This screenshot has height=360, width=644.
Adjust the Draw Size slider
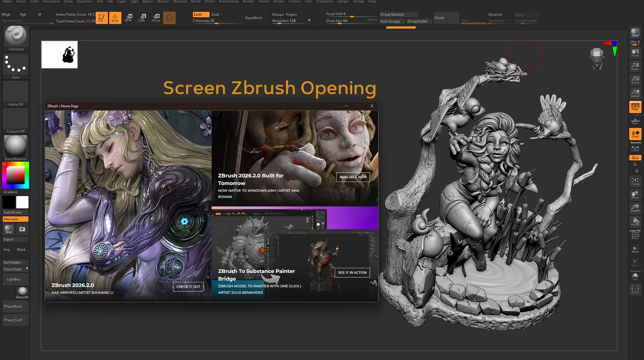(x=351, y=21)
